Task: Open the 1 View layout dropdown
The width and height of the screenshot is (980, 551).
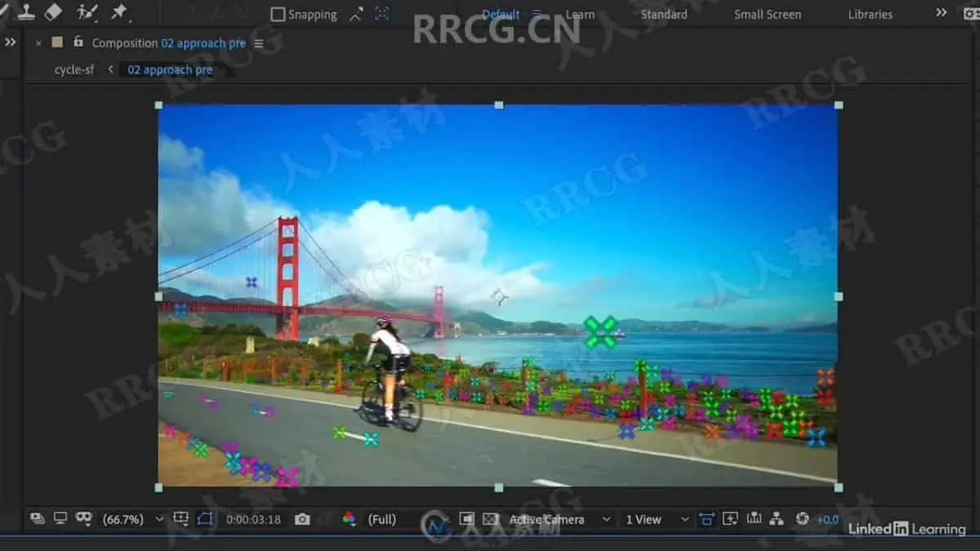Action: tap(657, 519)
